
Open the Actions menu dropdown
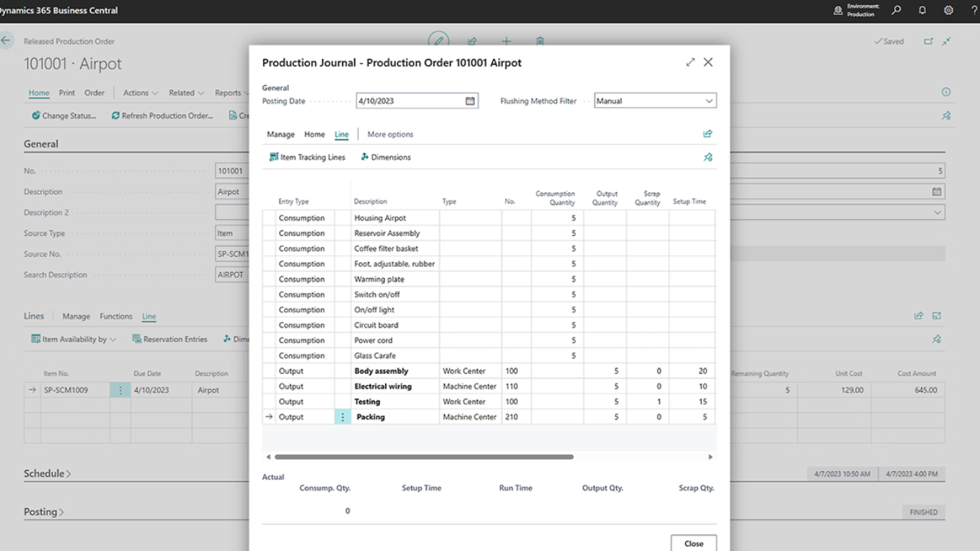click(x=140, y=93)
